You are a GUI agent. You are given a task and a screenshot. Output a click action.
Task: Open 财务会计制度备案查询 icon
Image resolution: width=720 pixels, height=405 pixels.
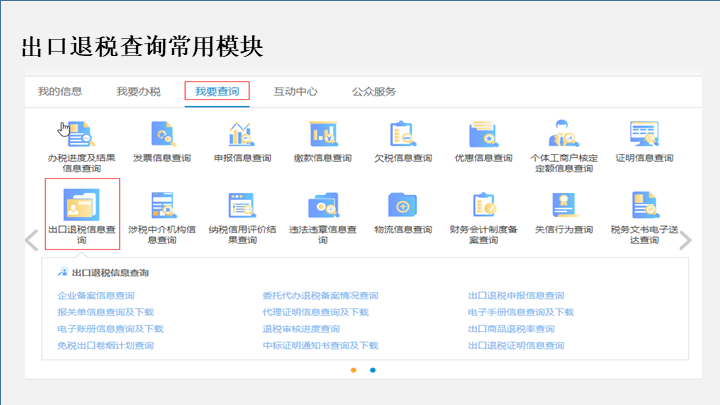(x=484, y=205)
